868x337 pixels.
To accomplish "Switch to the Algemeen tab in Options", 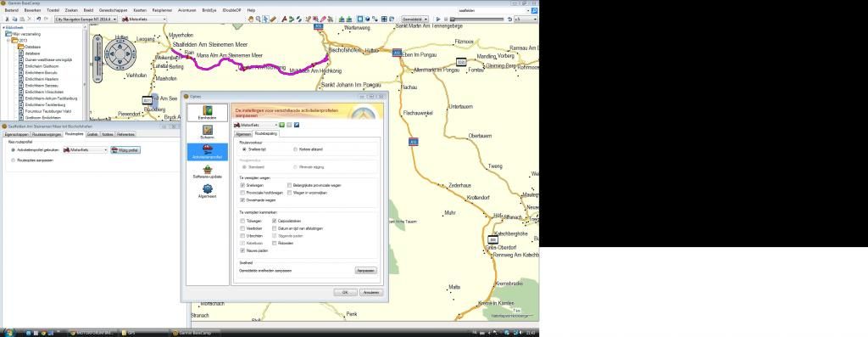I will click(243, 133).
